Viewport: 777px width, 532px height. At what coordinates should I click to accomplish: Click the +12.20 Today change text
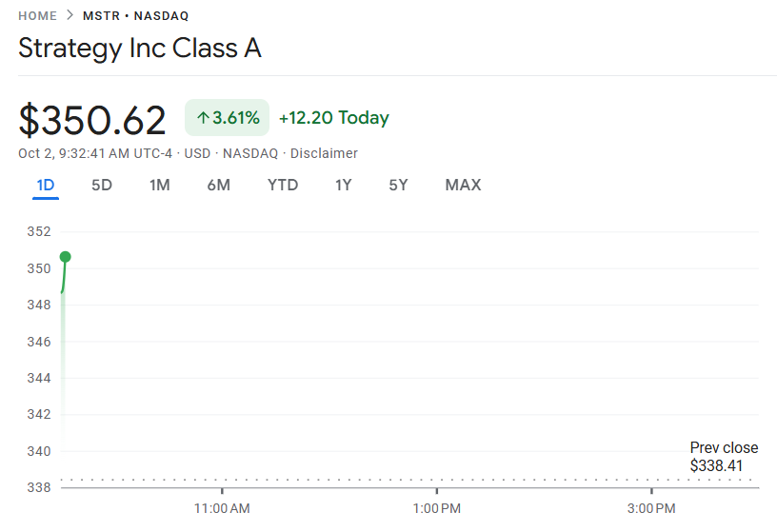coord(333,118)
